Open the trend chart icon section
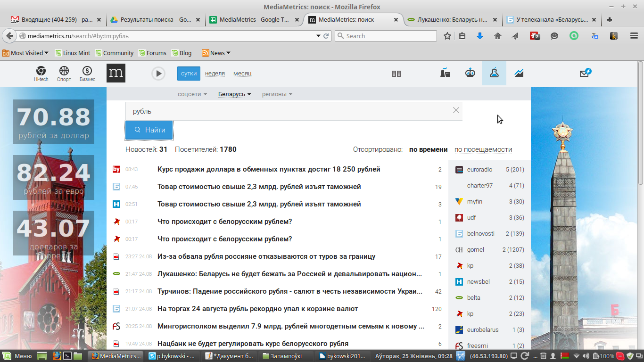This screenshot has height=362, width=644. (519, 73)
